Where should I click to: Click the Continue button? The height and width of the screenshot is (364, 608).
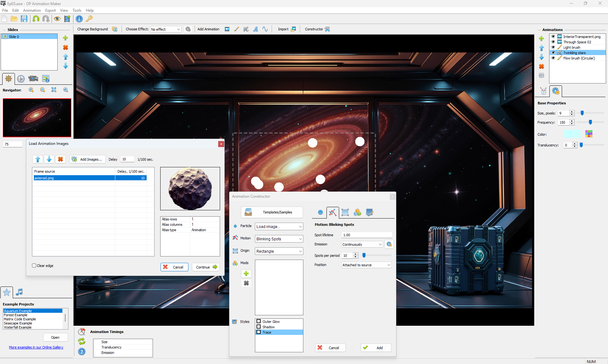pyautogui.click(x=206, y=267)
